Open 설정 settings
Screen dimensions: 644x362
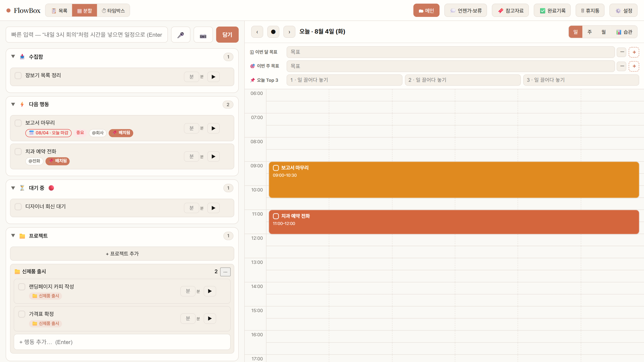[x=623, y=10]
